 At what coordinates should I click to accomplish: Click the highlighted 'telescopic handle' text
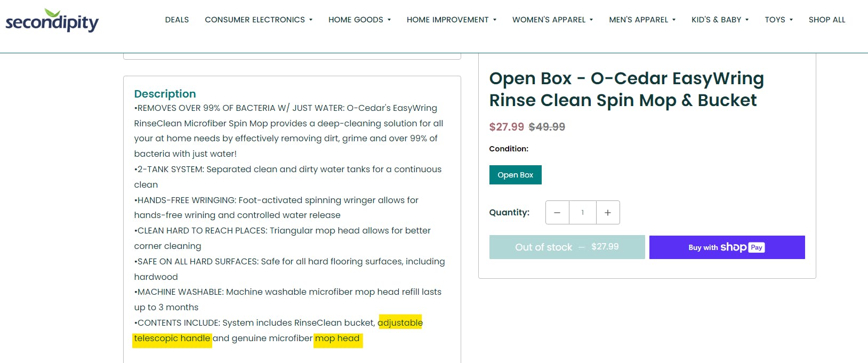tap(172, 338)
